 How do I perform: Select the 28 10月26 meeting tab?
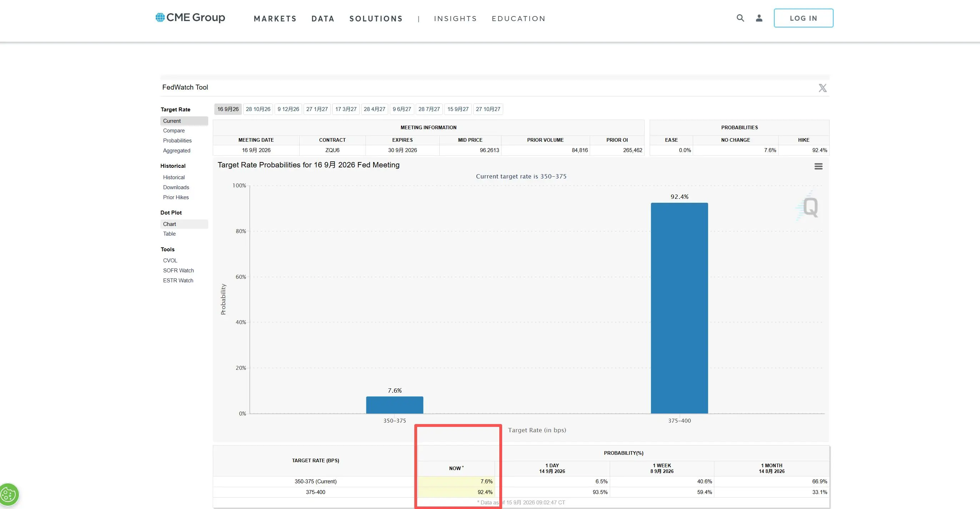pos(258,109)
